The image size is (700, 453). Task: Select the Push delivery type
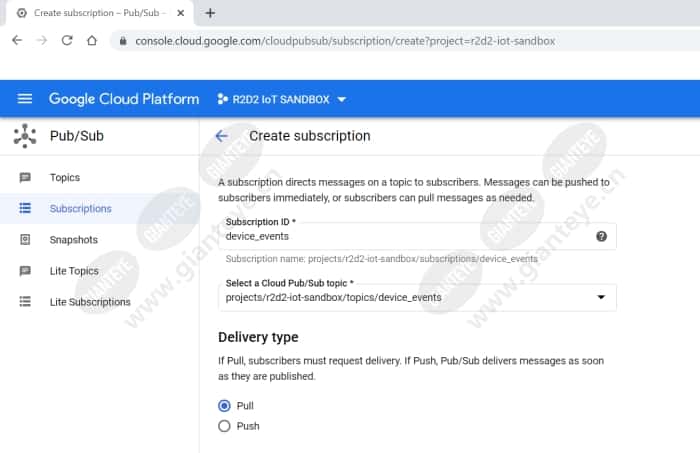[224, 426]
